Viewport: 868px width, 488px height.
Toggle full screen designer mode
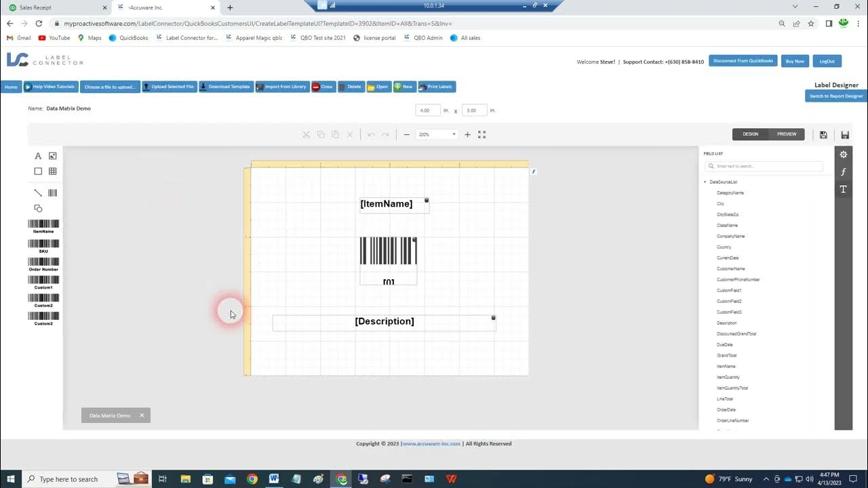coord(482,135)
